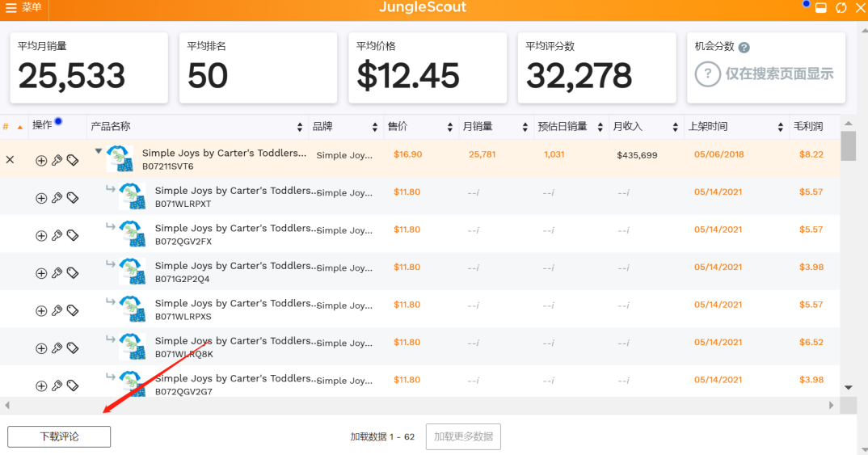868x455 pixels.
Task: Click the 下载评论 button
Action: 59,436
